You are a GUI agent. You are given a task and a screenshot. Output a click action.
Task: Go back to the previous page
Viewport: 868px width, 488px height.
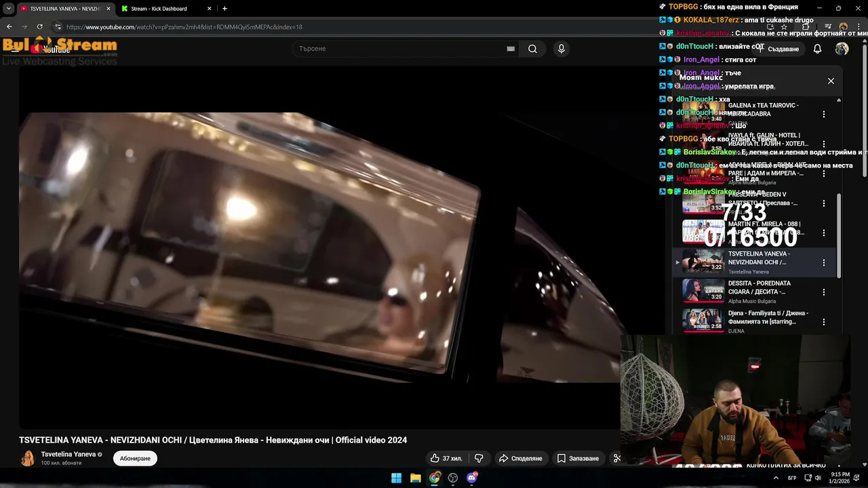click(x=9, y=27)
